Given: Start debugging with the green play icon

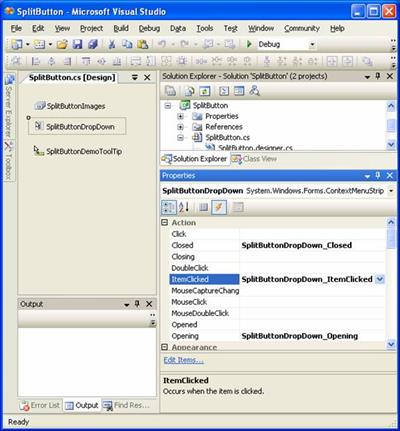Looking at the screenshot, I should coord(249,44).
